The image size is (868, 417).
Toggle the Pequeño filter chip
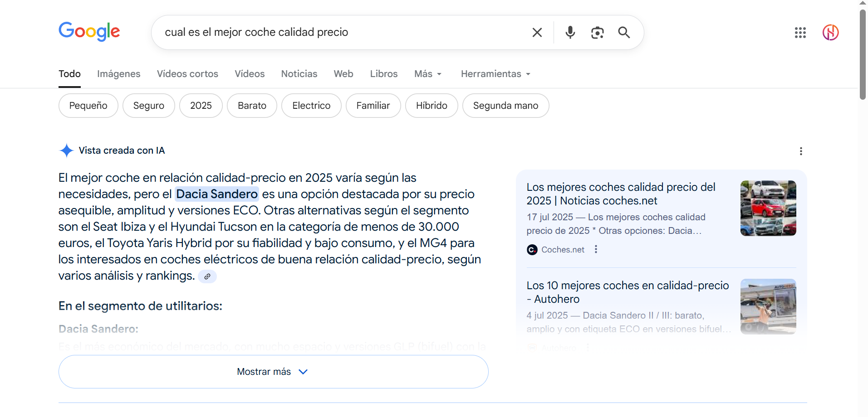point(88,105)
